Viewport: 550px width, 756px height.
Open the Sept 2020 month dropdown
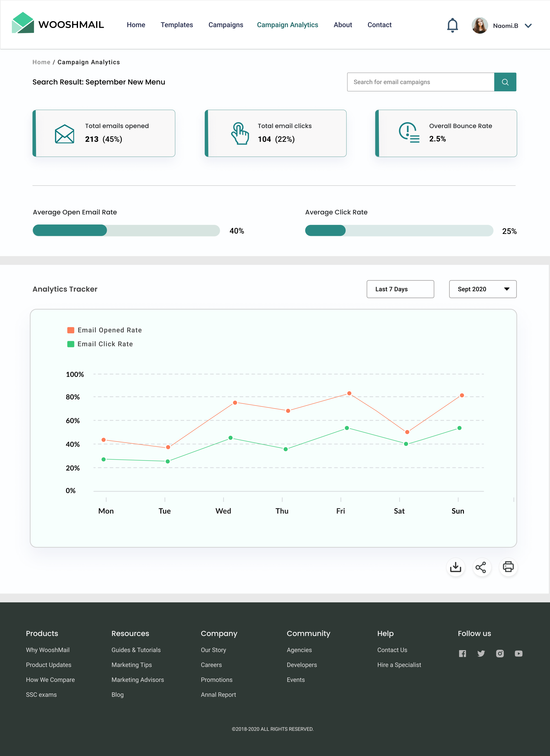[482, 289]
